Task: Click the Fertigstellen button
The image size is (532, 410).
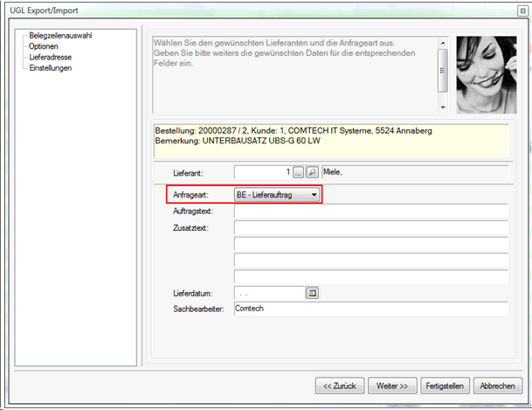Action: click(x=446, y=386)
